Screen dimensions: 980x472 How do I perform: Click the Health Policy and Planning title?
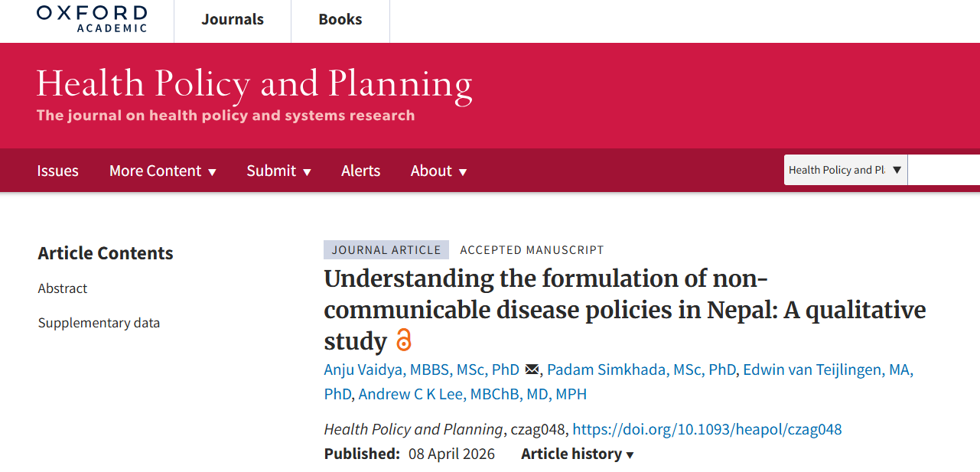pos(254,84)
